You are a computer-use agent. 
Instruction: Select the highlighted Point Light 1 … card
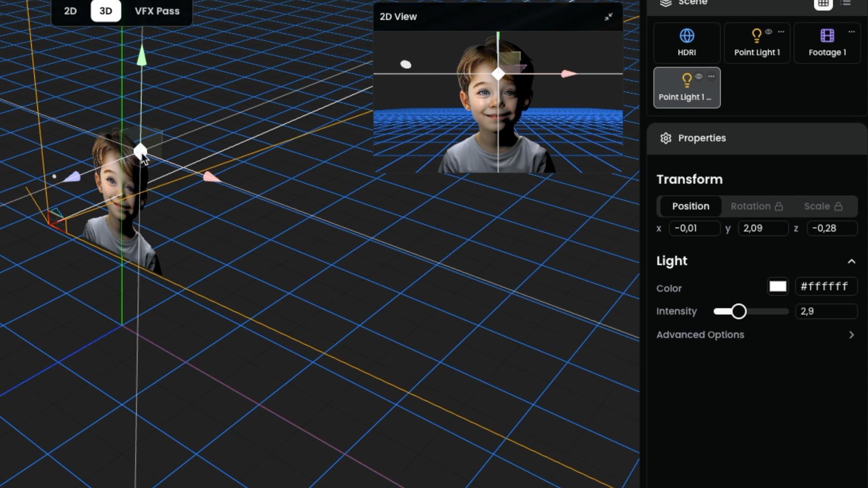click(x=687, y=88)
